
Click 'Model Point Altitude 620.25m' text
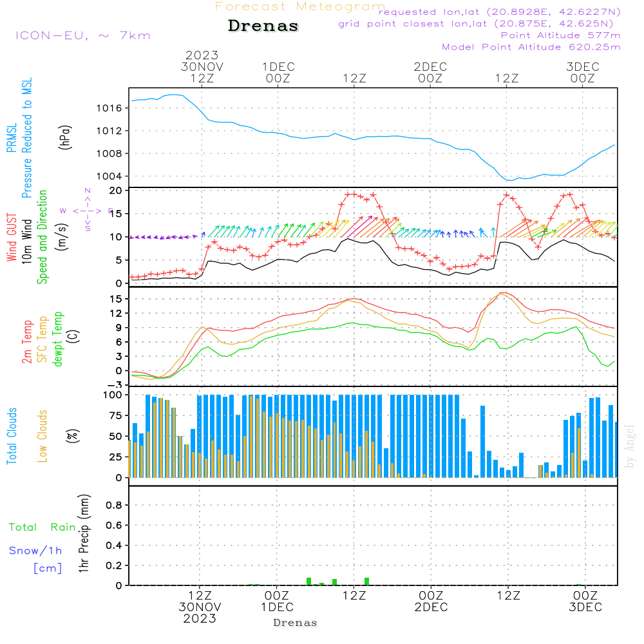(531, 47)
